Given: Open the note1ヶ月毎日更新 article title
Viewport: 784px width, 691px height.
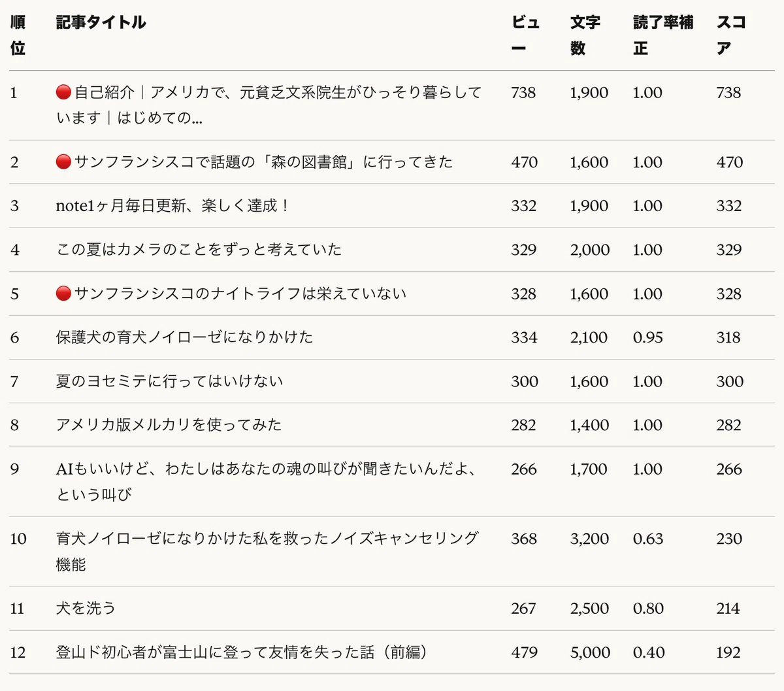Looking at the screenshot, I should coord(172,206).
